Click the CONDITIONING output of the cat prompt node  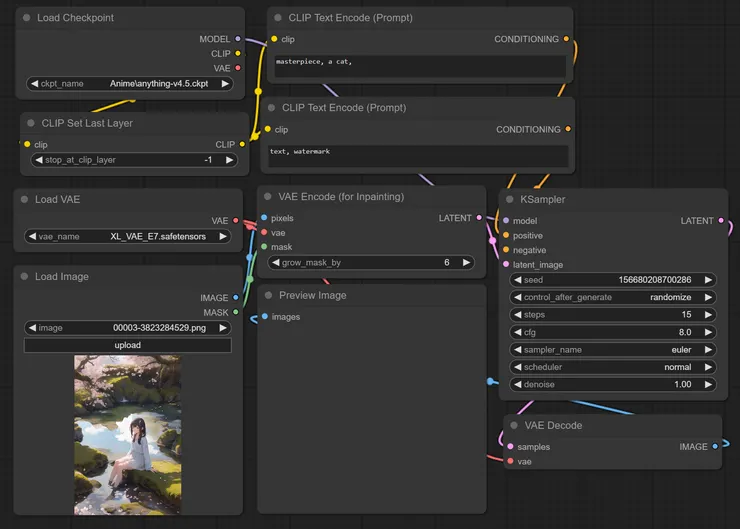(566, 39)
